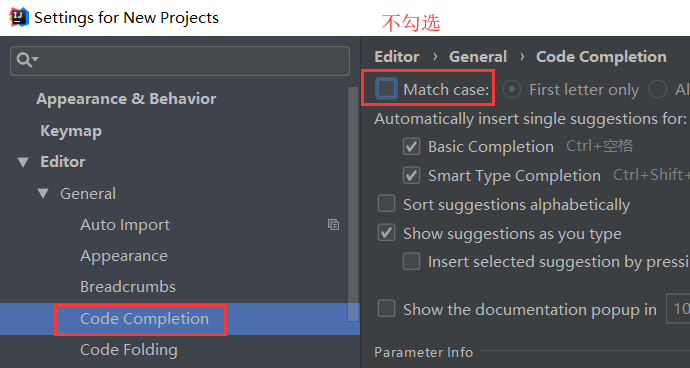Click the General breadcrumb link
This screenshot has height=368, width=690.
click(478, 57)
